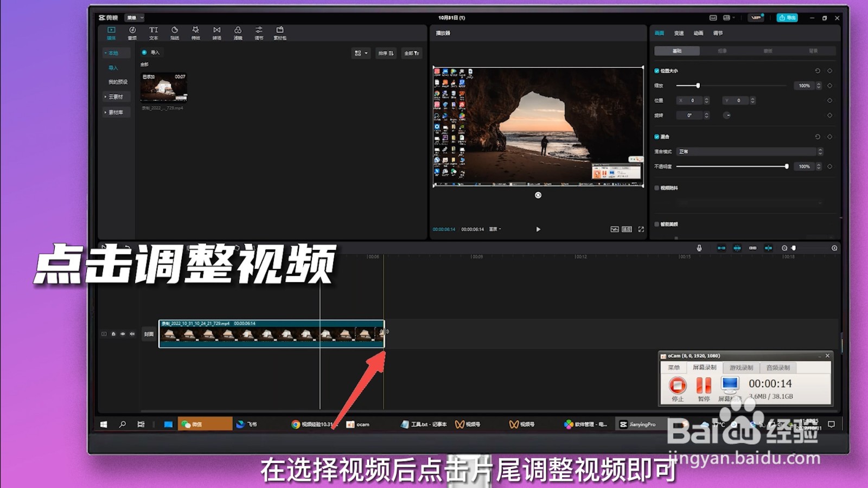Uncheck the 位置大小 checkbox
Image resolution: width=868 pixels, height=488 pixels.
657,70
